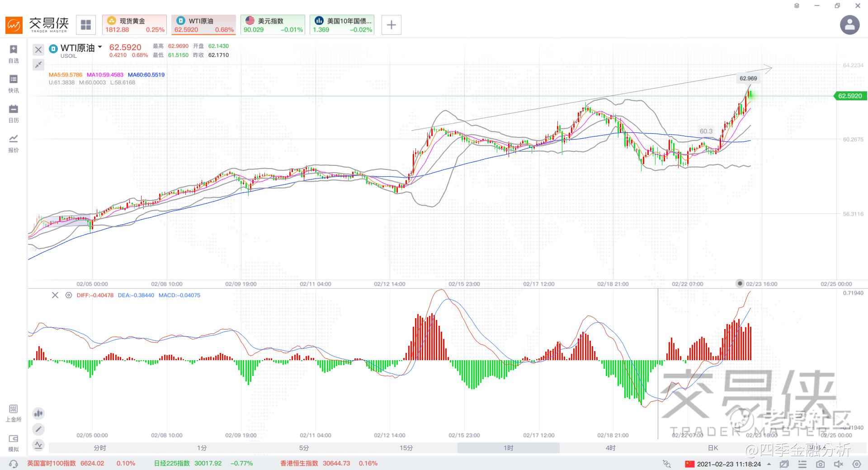Viewport: 868px width, 470px height.
Task: Click the China flag region icon
Action: pos(689,464)
